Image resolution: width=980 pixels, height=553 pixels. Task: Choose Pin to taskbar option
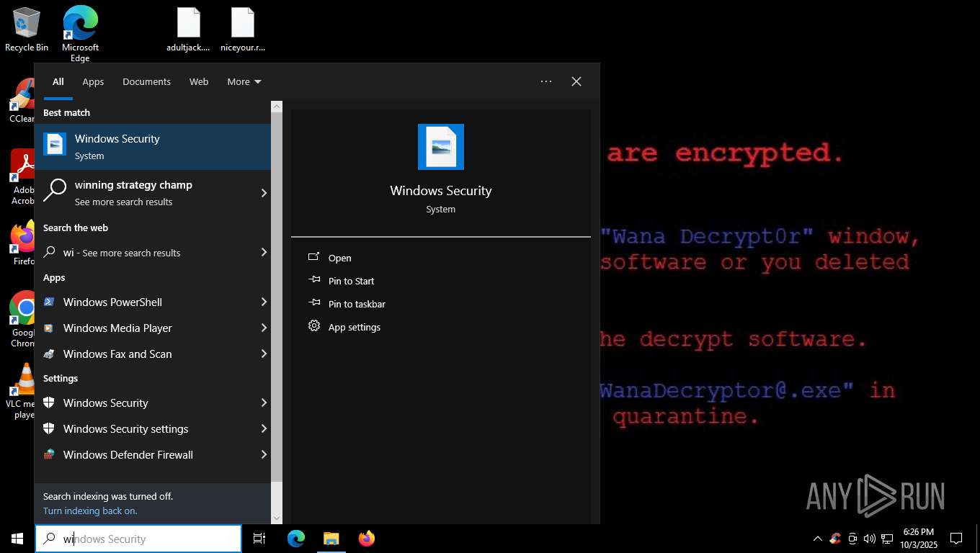(441, 304)
